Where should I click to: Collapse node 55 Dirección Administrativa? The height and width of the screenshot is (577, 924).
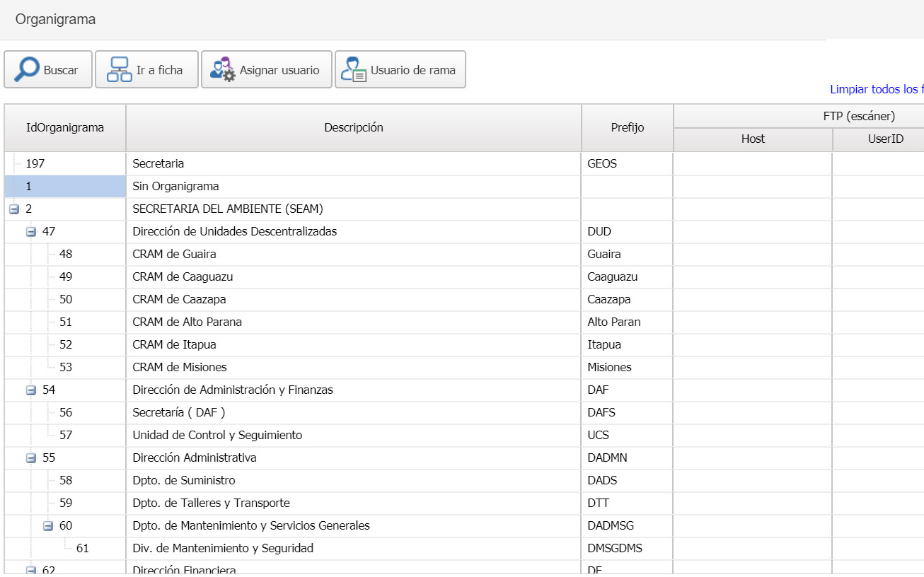pos(31,458)
